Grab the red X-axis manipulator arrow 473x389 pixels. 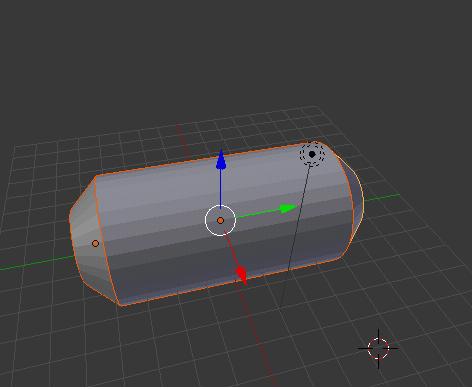point(242,274)
